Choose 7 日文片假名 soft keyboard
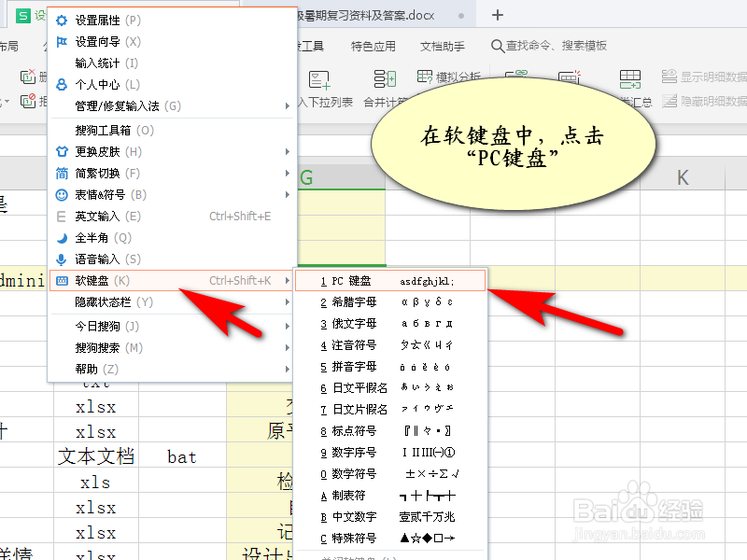747x560 pixels. (390, 410)
